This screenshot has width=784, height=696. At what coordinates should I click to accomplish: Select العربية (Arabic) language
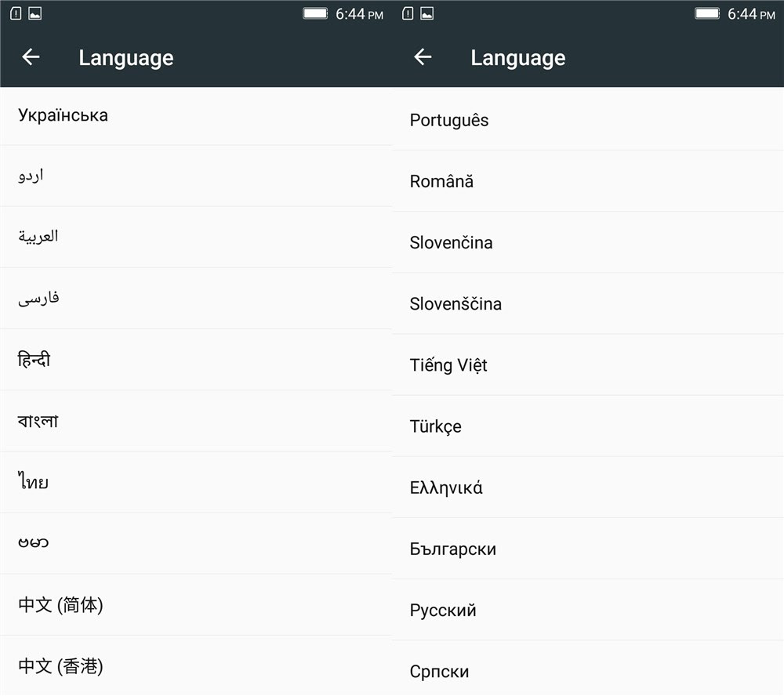[x=196, y=237]
